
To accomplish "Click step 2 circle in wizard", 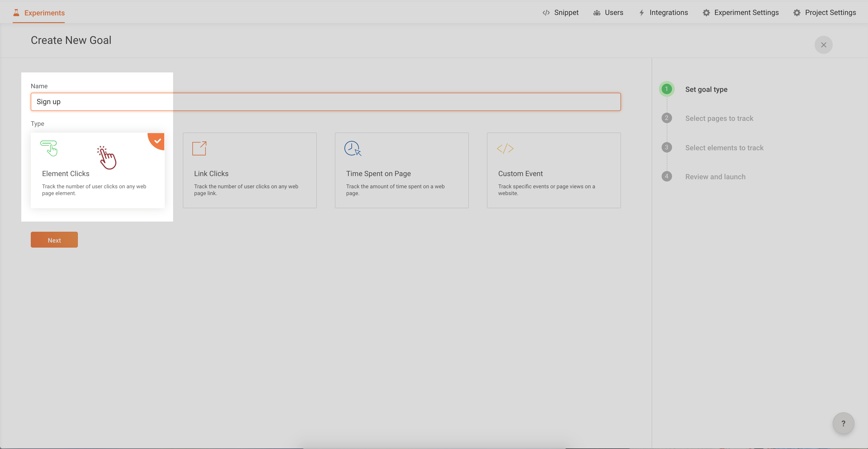I will click(667, 118).
